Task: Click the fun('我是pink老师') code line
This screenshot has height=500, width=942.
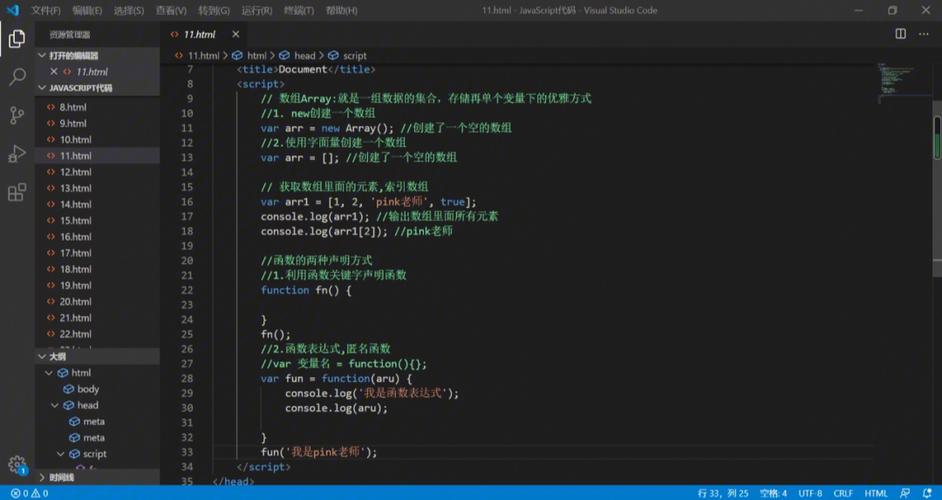Action: click(319, 452)
